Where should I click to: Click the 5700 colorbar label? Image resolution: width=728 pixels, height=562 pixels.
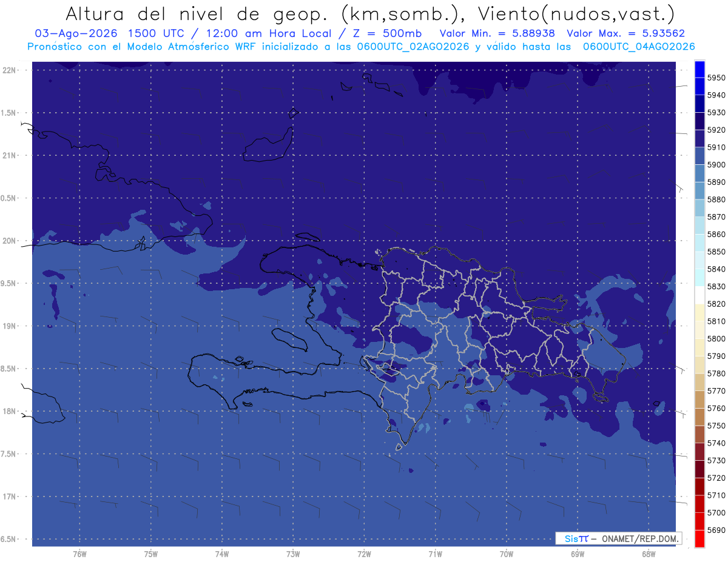(x=716, y=512)
